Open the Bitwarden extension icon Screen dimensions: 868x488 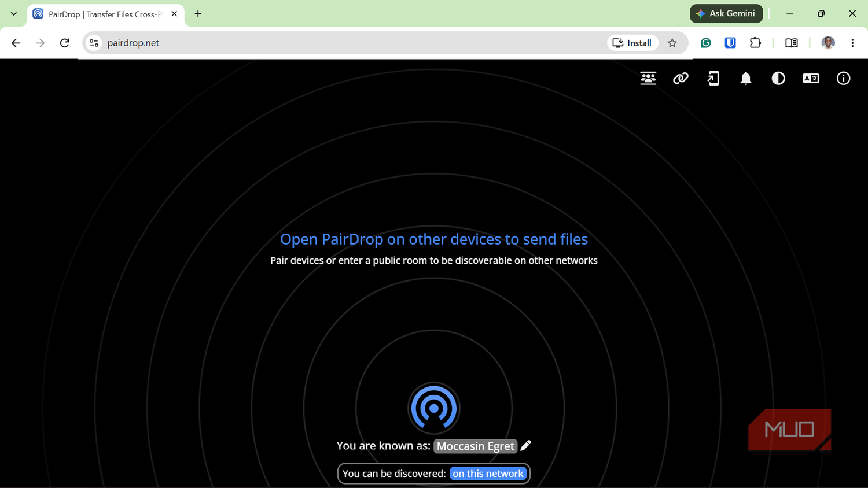[730, 43]
